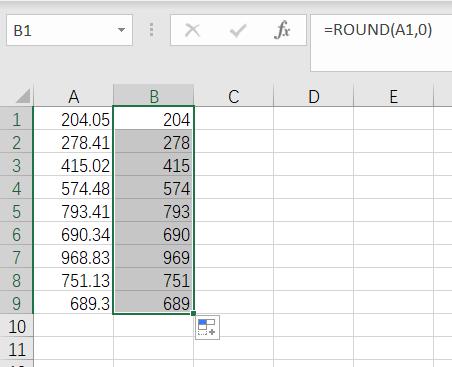Select row 11 header

click(x=16, y=349)
